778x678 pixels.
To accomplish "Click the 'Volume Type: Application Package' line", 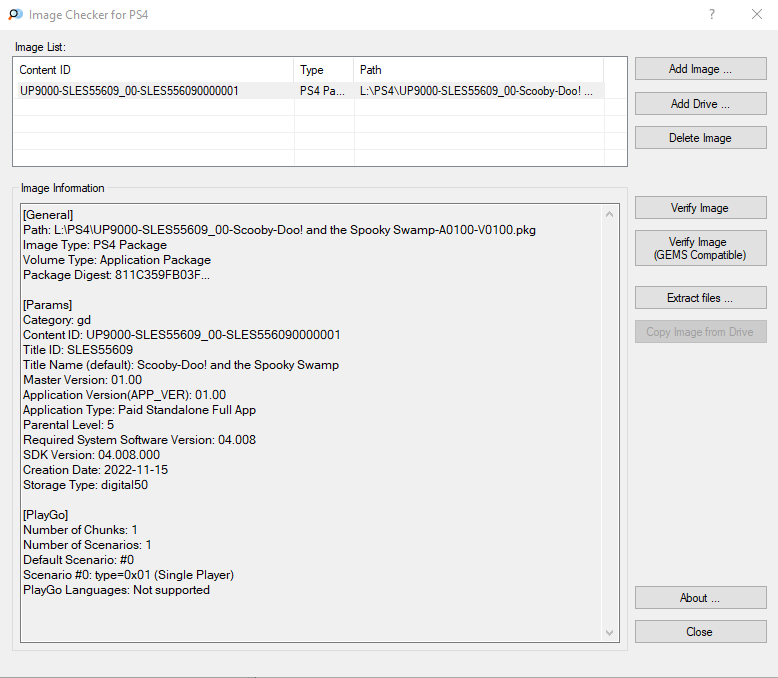I will [x=117, y=260].
